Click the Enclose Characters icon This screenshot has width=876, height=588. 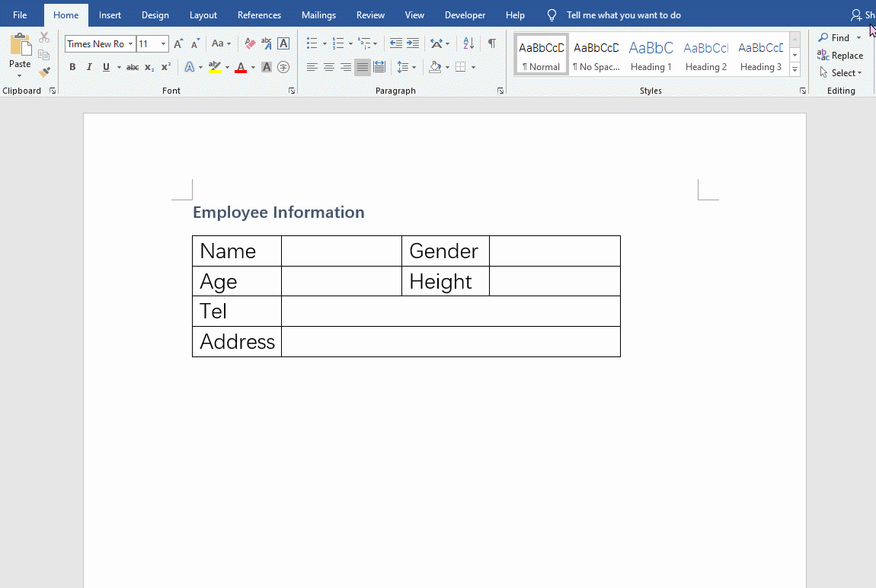click(283, 68)
